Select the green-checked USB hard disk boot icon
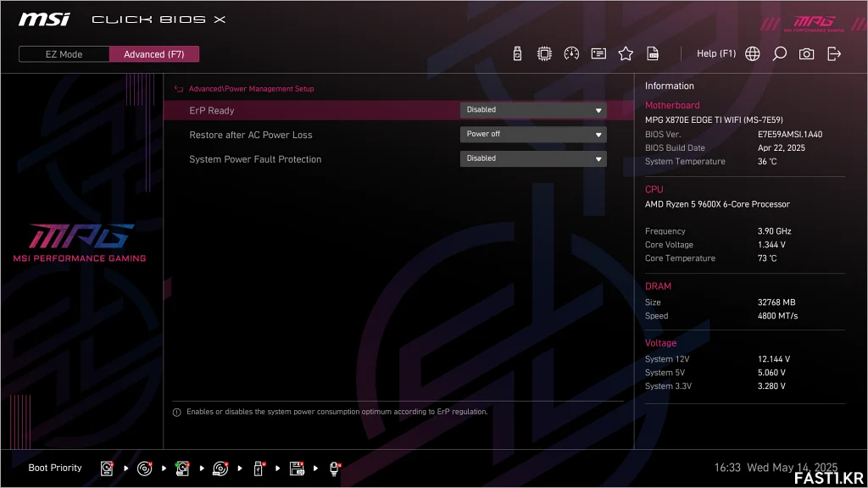 click(x=182, y=469)
